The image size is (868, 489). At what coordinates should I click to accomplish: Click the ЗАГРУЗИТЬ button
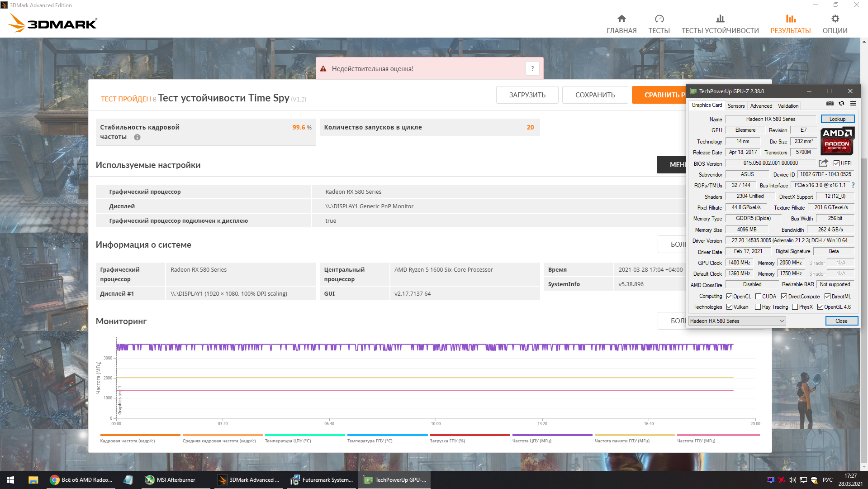(527, 95)
